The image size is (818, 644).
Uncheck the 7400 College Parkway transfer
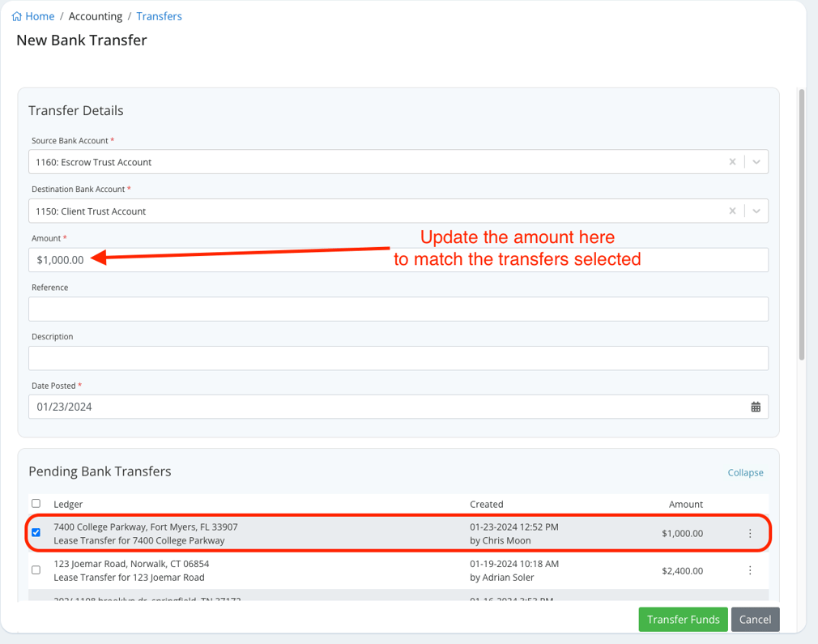coord(36,532)
